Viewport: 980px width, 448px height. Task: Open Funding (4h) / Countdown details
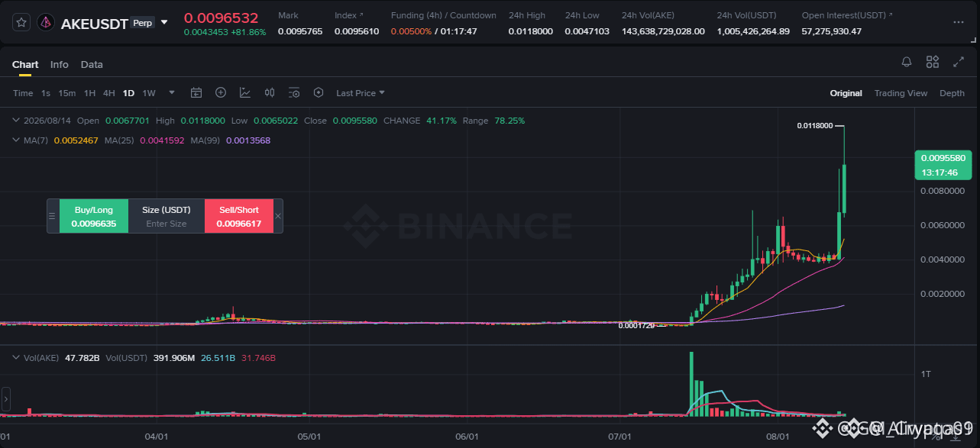pyautogui.click(x=443, y=15)
